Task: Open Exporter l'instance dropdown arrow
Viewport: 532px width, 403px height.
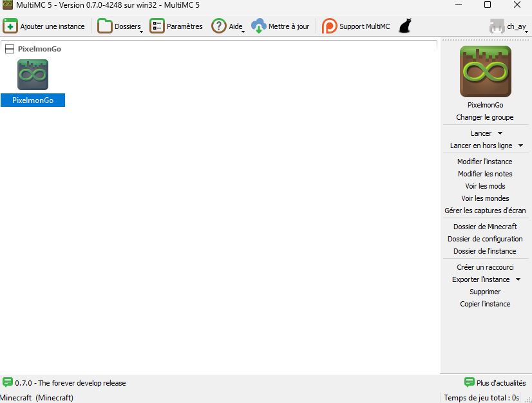Action: click(518, 280)
